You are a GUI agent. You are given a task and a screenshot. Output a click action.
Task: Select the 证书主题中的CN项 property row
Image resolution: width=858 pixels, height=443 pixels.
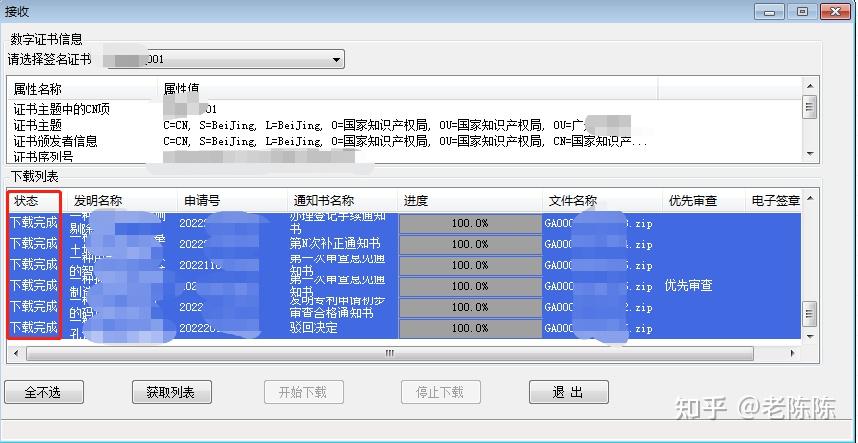click(x=405, y=109)
